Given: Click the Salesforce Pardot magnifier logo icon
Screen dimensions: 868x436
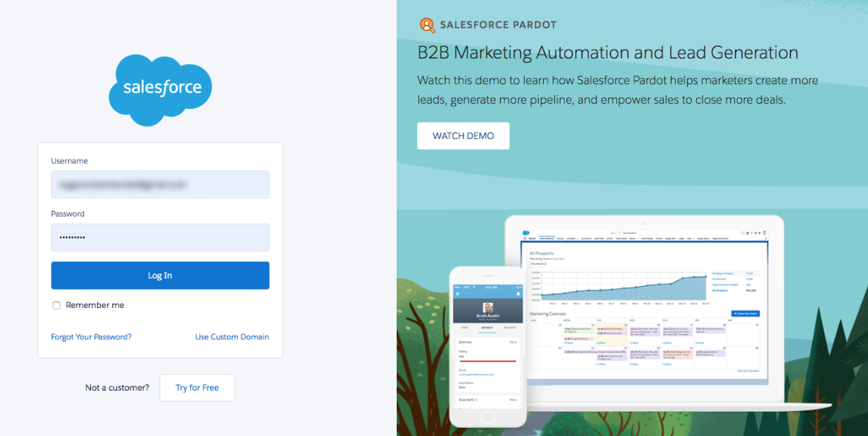Looking at the screenshot, I should [426, 25].
